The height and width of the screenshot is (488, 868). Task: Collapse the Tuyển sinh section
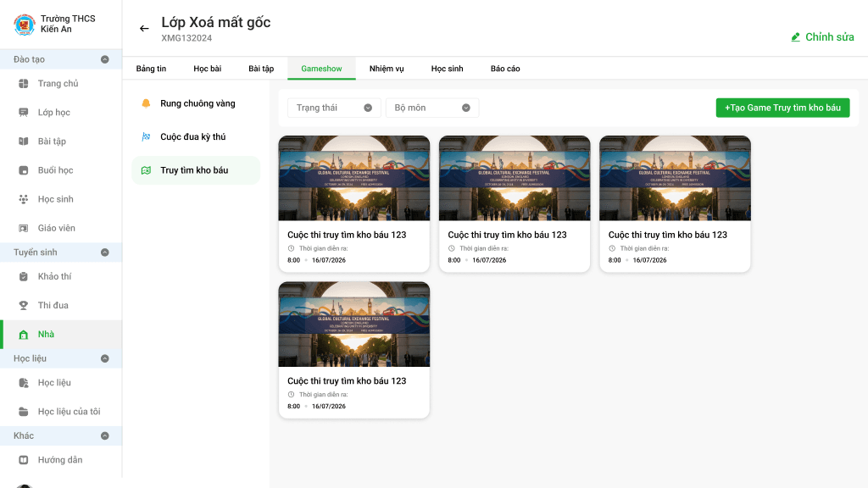(x=104, y=252)
